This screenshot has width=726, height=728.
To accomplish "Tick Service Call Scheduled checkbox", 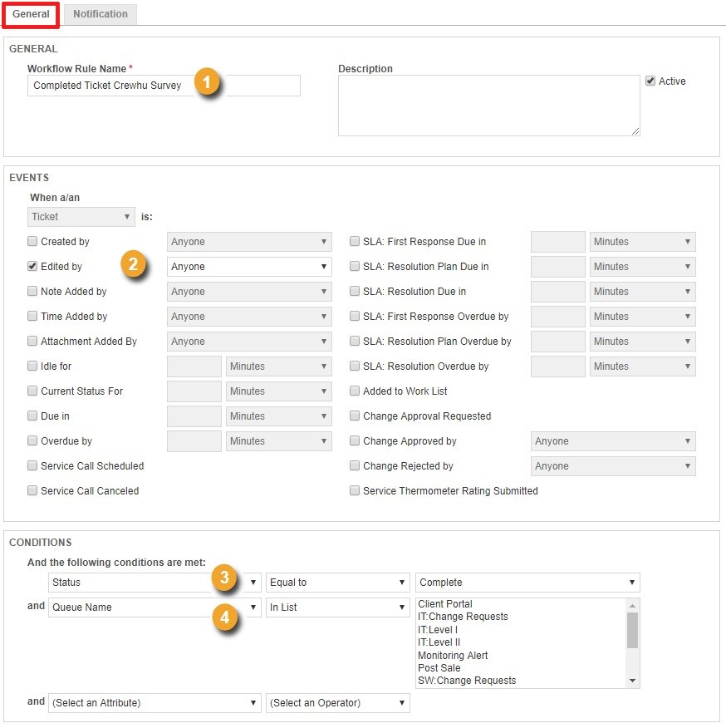I will 32,465.
